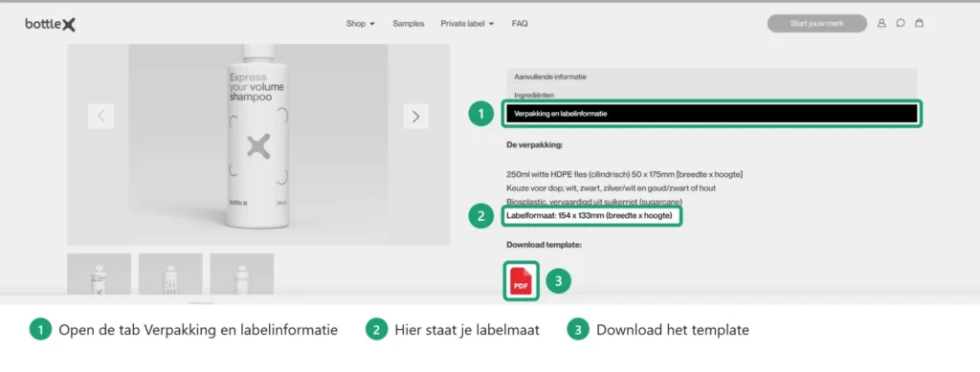Select the second product thumbnail
The height and width of the screenshot is (372, 980).
pyautogui.click(x=170, y=274)
